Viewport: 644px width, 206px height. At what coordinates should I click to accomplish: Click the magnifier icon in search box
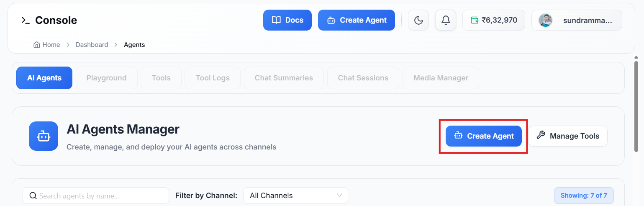(x=33, y=196)
